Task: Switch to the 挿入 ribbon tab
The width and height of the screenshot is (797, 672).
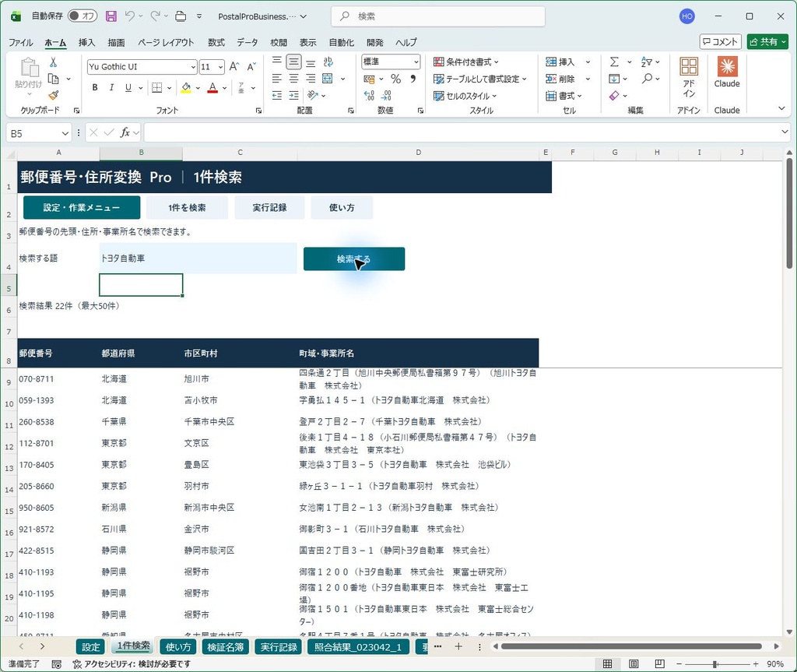Action: pyautogui.click(x=86, y=42)
